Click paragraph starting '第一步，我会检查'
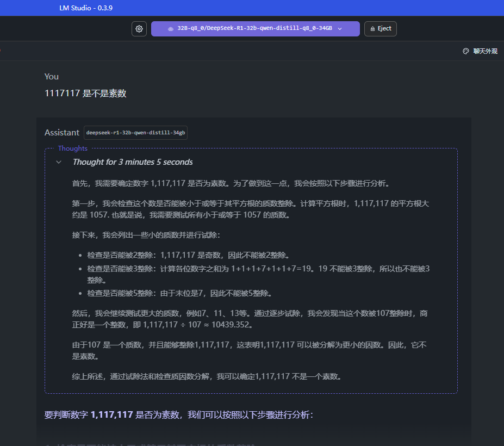 tap(251, 209)
